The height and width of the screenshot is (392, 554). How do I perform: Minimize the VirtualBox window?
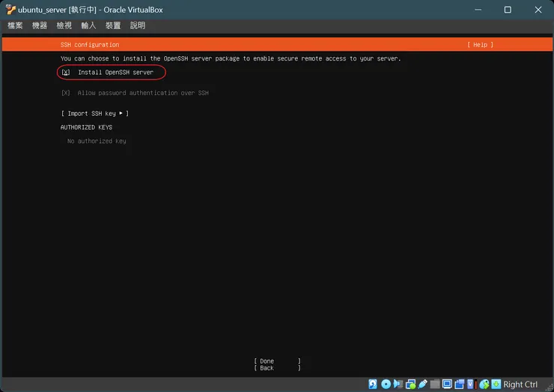coord(478,10)
